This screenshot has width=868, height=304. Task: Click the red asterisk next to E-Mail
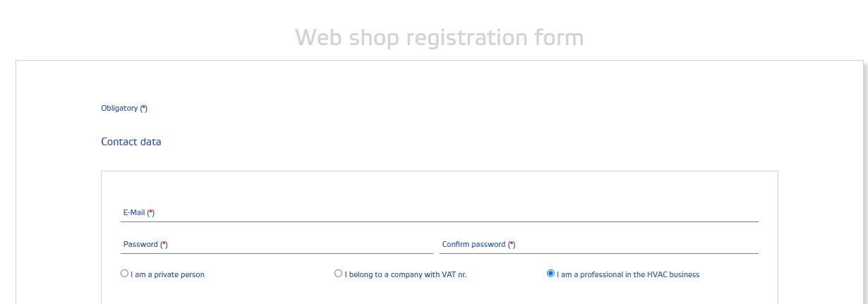[151, 212]
